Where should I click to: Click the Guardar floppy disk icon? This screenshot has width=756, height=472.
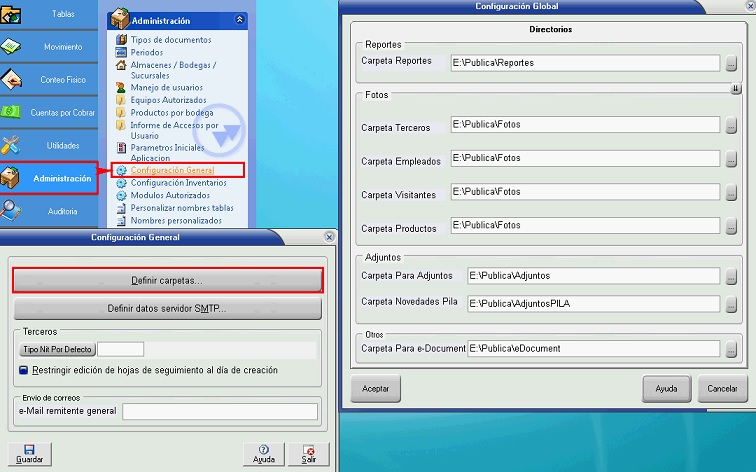28,450
